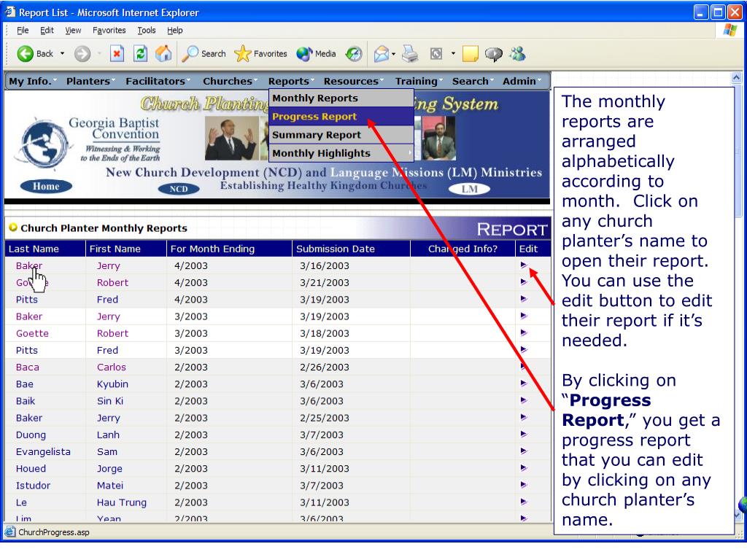Click edit arrow for Pitts 4/2003 row
747x560 pixels.
coord(524,299)
